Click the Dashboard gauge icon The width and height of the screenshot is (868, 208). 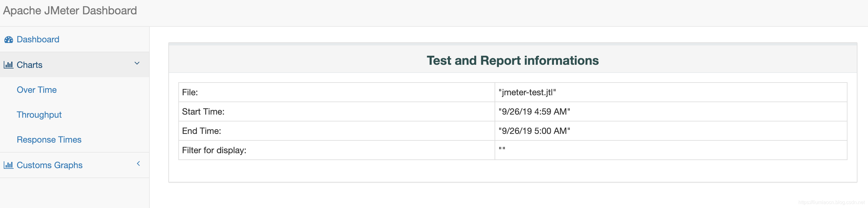[x=8, y=40]
